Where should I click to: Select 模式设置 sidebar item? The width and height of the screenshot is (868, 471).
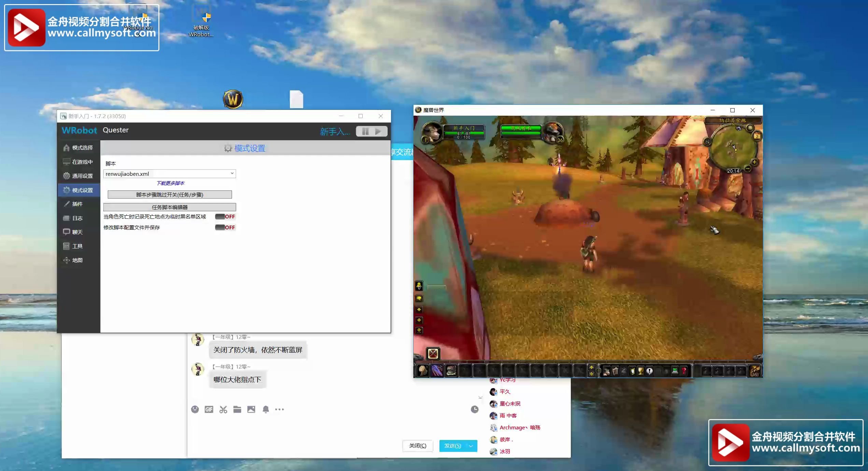78,190
